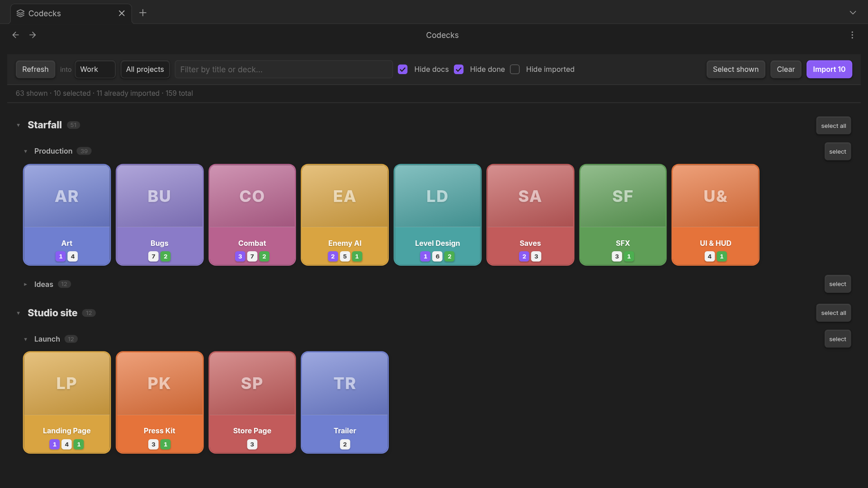Select the Combat deck card

(x=252, y=215)
